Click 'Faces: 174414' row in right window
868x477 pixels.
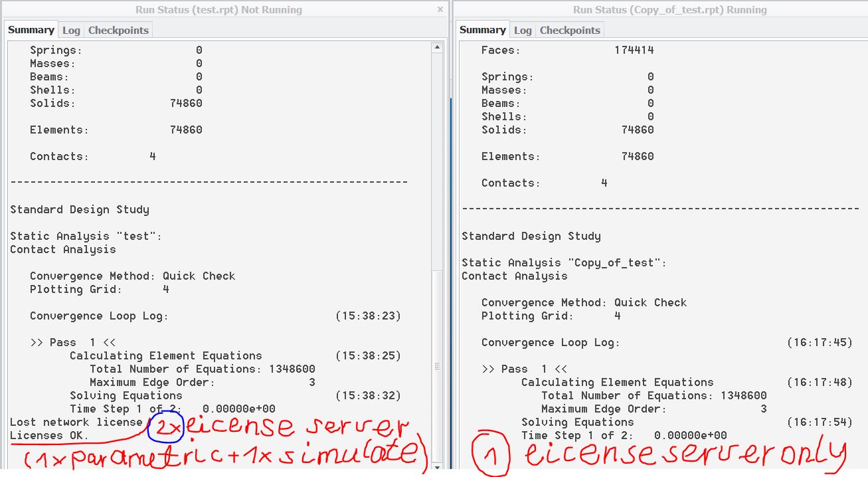pyautogui.click(x=568, y=50)
